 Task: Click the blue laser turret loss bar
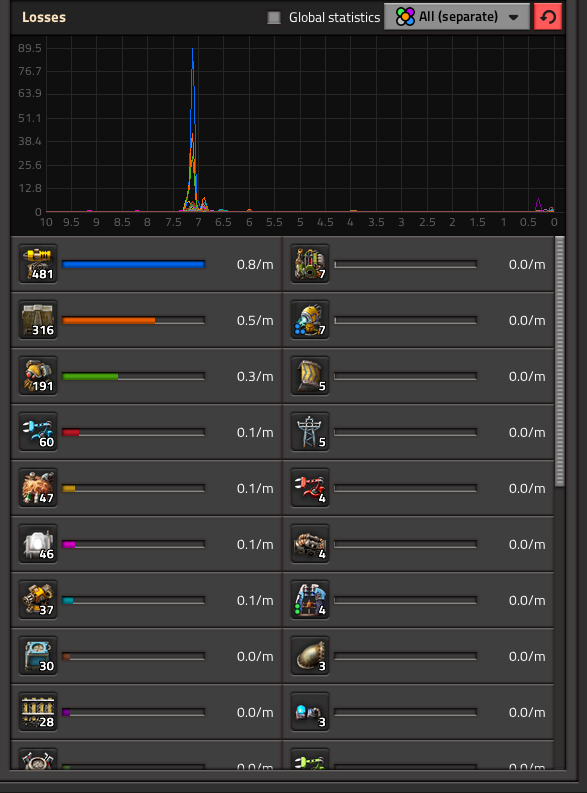pyautogui.click(x=133, y=265)
